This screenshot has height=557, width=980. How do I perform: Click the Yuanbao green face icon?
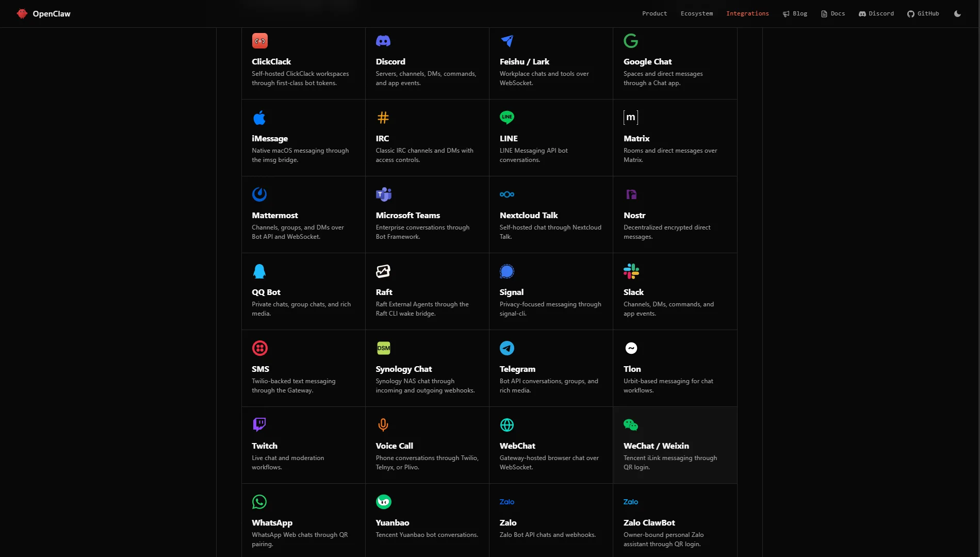(384, 502)
